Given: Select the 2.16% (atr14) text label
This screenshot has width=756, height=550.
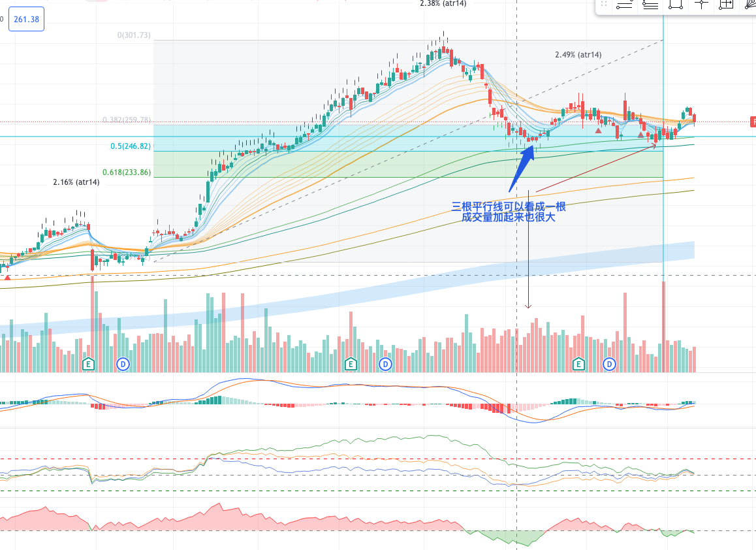Looking at the screenshot, I should point(76,182).
